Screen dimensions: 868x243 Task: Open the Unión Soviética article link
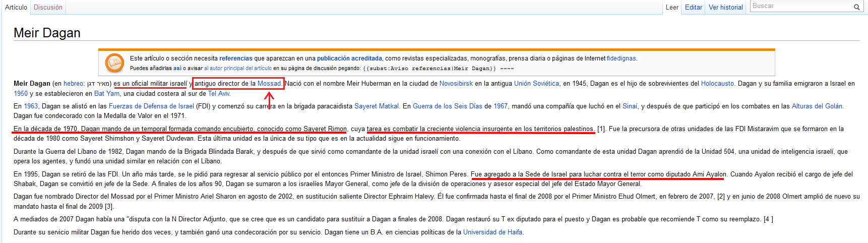(x=536, y=84)
